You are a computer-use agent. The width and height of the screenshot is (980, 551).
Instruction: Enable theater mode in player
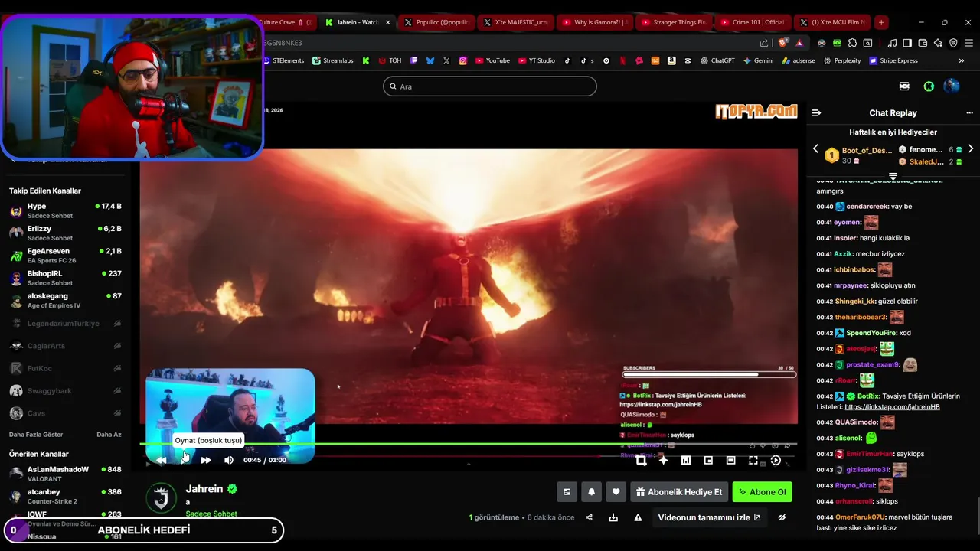click(730, 460)
